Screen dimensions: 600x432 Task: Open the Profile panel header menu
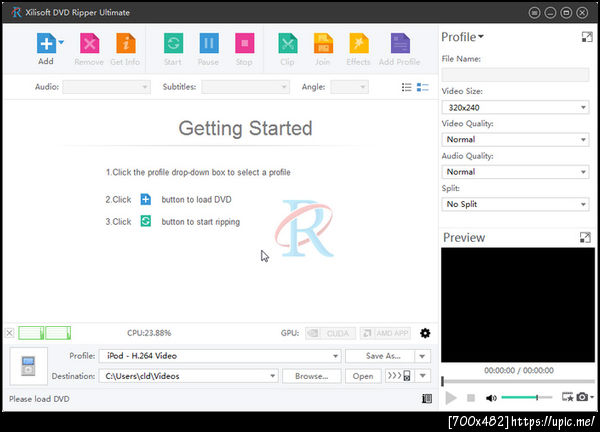pyautogui.click(x=463, y=37)
